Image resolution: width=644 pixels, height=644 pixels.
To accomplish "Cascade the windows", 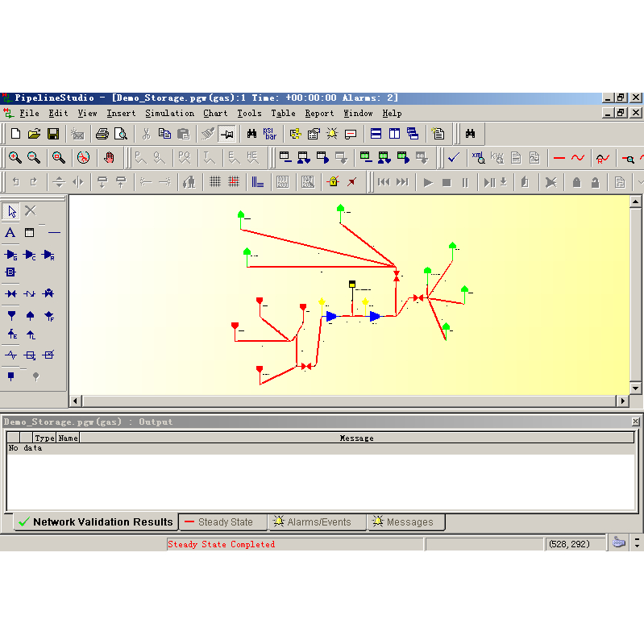I will click(413, 134).
